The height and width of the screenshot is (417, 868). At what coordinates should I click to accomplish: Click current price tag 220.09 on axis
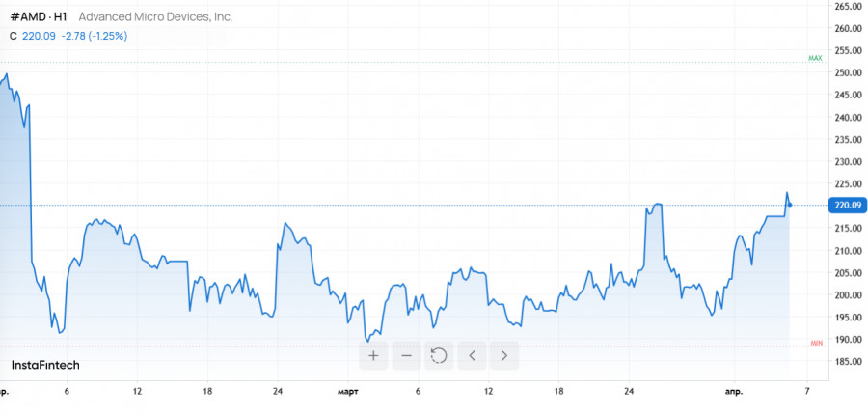[x=847, y=206]
